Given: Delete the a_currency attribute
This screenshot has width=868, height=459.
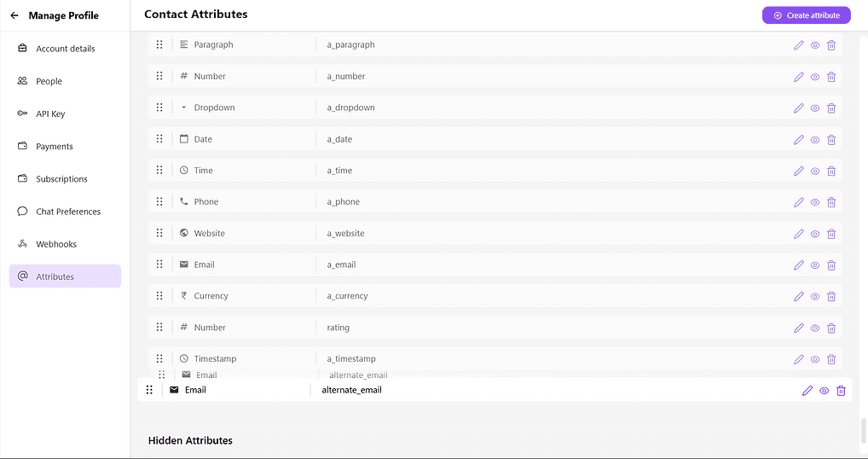Looking at the screenshot, I should (831, 297).
